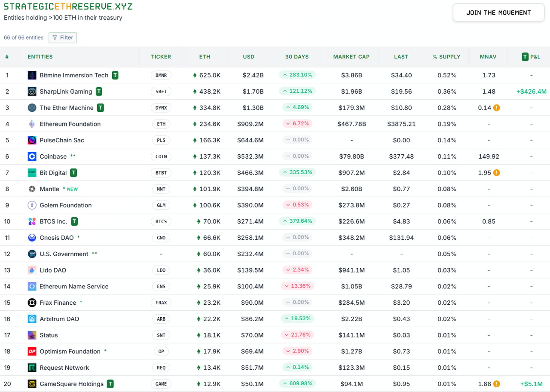This screenshot has width=550, height=392.
Task: Click the orange warning icon beside Bit Digital MNAV
Action: pos(496,173)
